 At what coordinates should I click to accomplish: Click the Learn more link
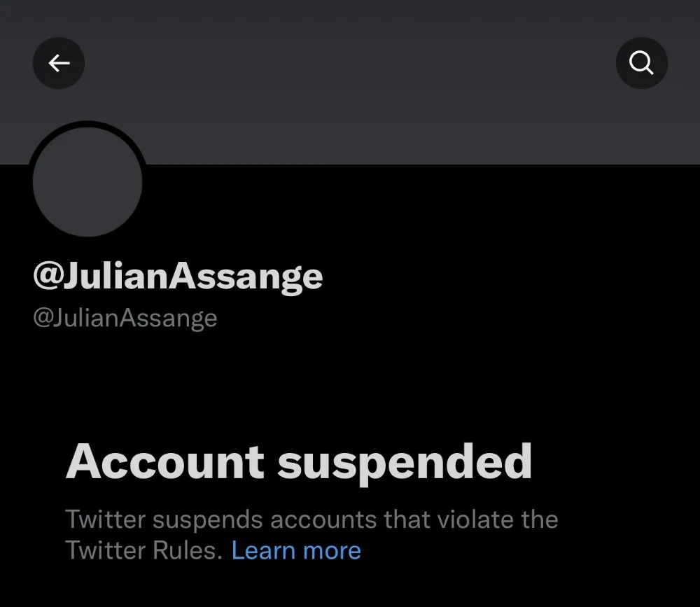tap(296, 550)
